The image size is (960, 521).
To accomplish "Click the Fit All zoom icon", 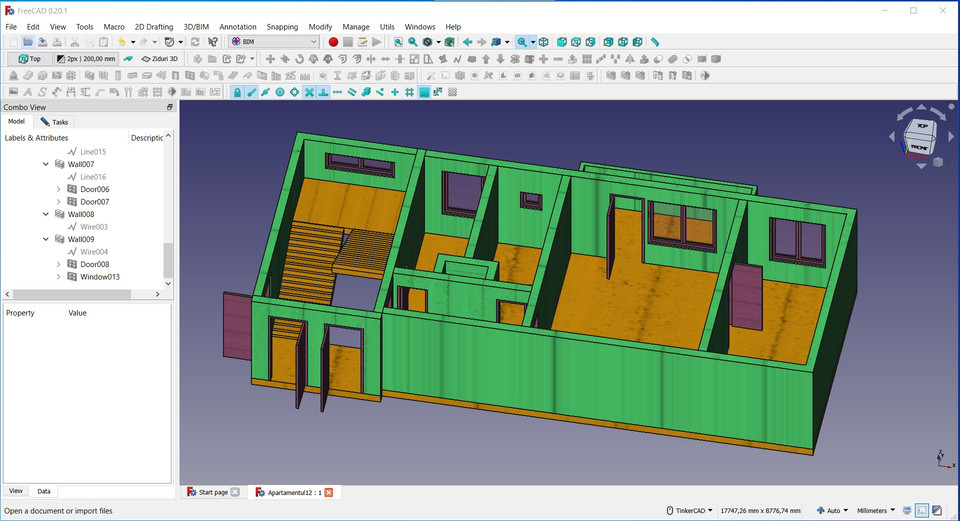I will (398, 42).
